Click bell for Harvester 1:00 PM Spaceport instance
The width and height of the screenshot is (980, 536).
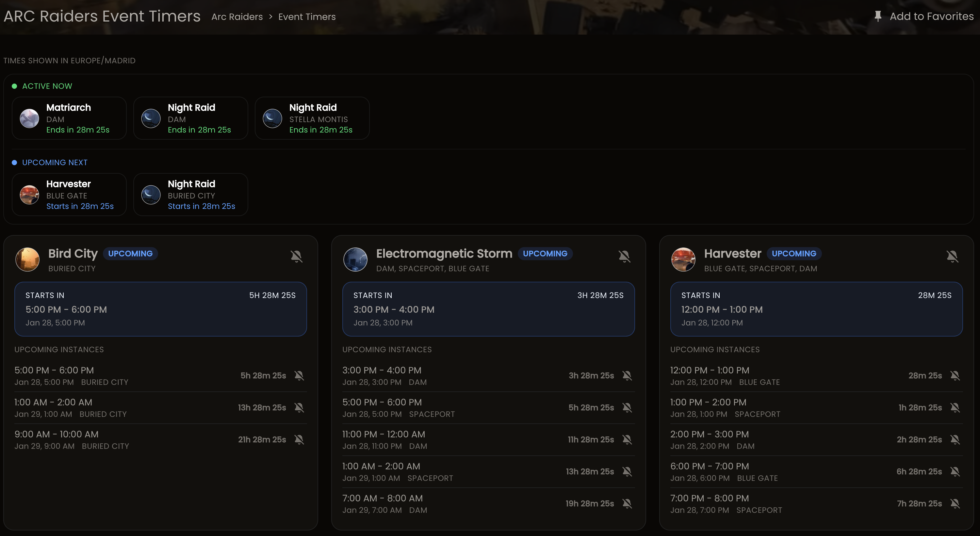(955, 407)
